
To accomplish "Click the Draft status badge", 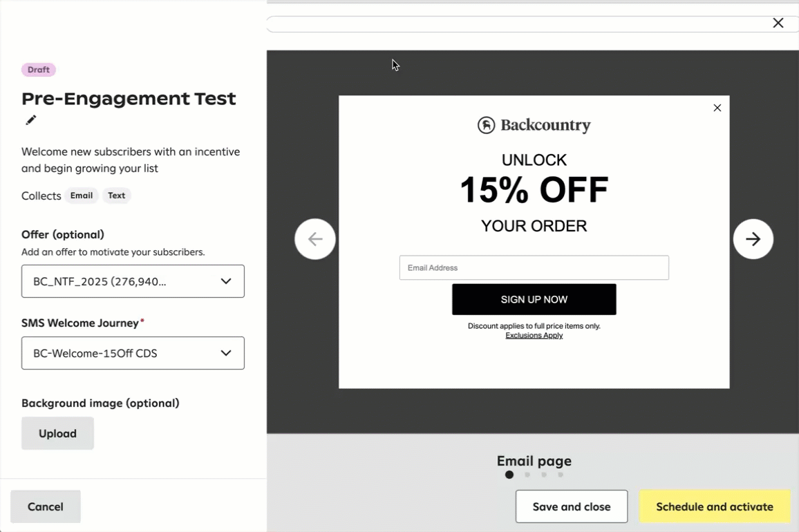I will pyautogui.click(x=39, y=70).
